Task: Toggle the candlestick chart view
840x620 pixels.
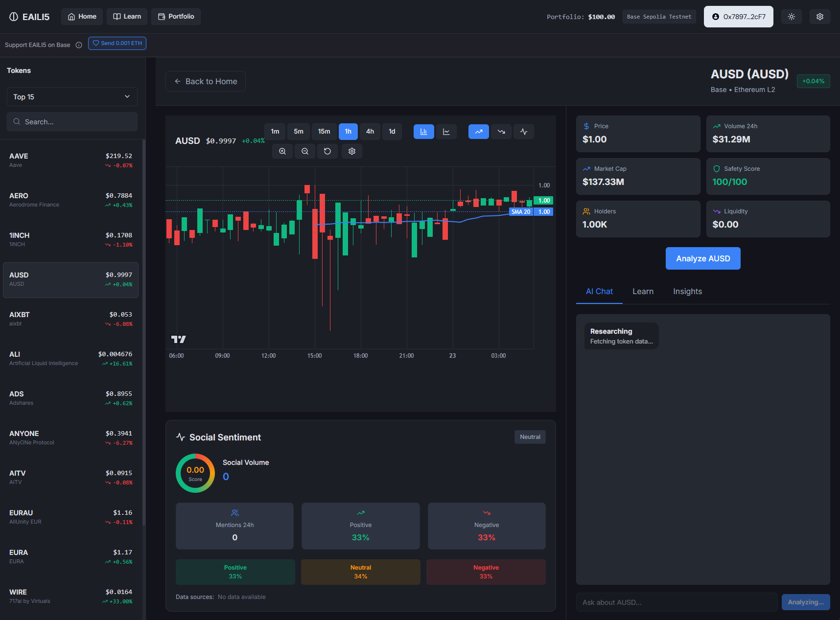Action: pyautogui.click(x=423, y=132)
